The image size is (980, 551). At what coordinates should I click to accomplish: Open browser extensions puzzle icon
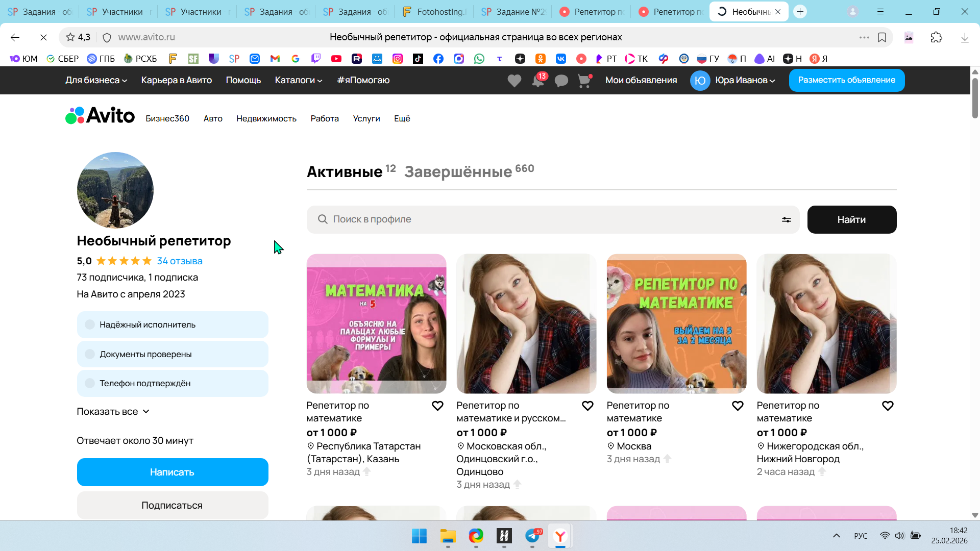tap(936, 37)
